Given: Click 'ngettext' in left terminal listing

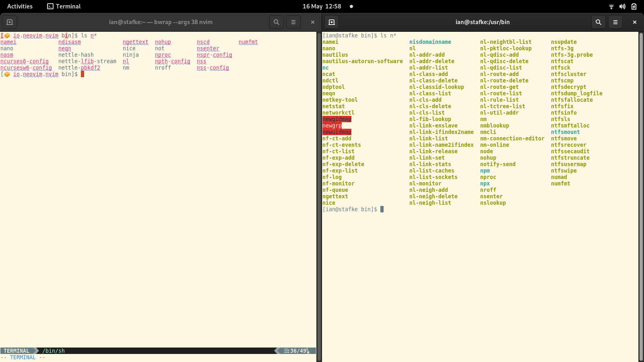Looking at the screenshot, I should (x=136, y=42).
